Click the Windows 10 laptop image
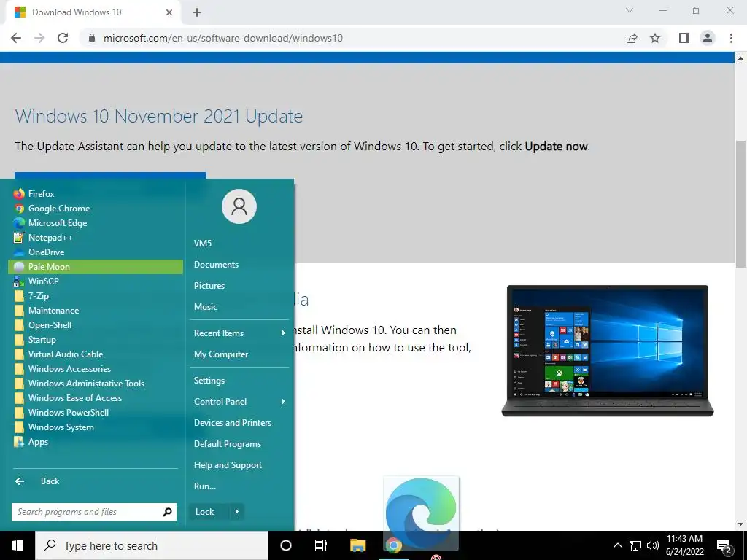This screenshot has width=747, height=560. coord(608,351)
